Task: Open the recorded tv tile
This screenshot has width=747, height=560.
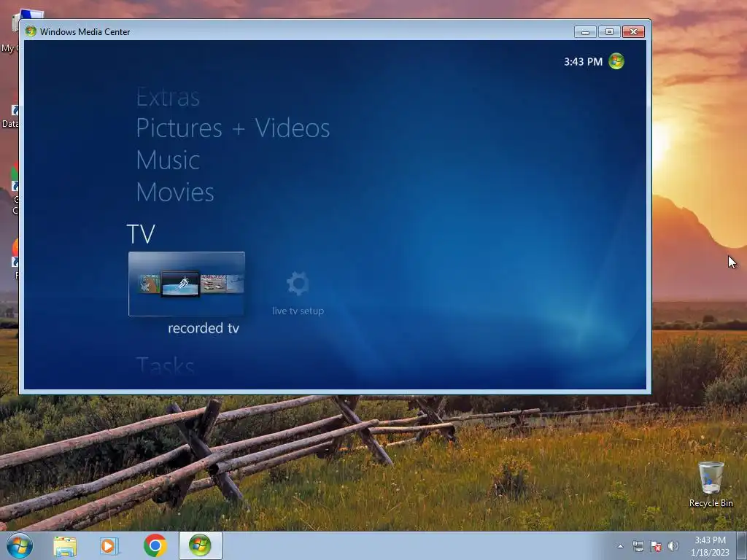Action: tap(186, 284)
